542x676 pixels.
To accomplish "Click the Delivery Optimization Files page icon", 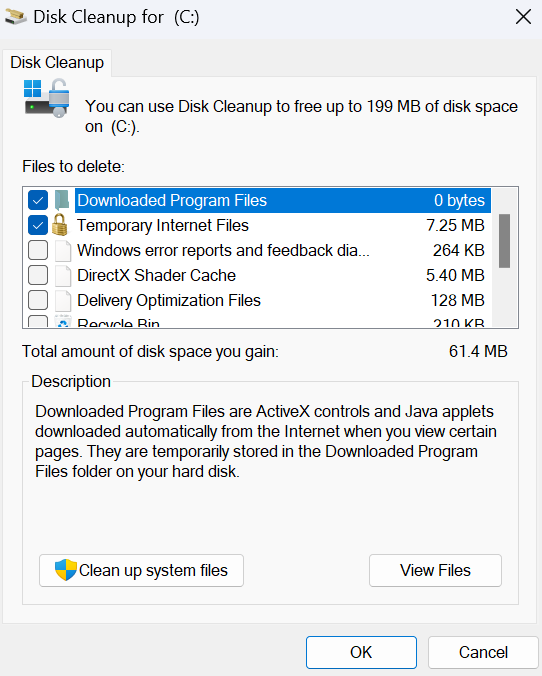I will tap(63, 300).
